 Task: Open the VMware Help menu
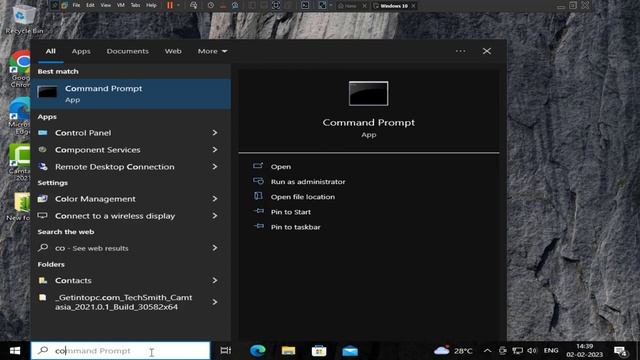click(151, 5)
